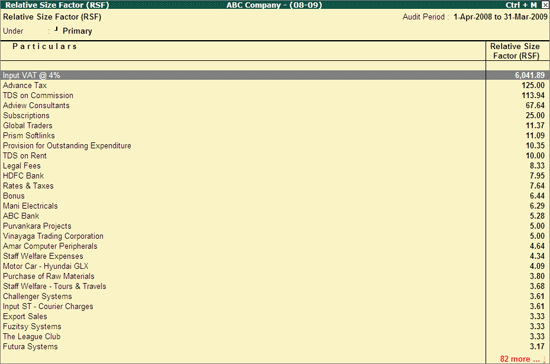Click the Relative Size Factor (RSF) column header
The image size is (550, 364).
pos(515,51)
